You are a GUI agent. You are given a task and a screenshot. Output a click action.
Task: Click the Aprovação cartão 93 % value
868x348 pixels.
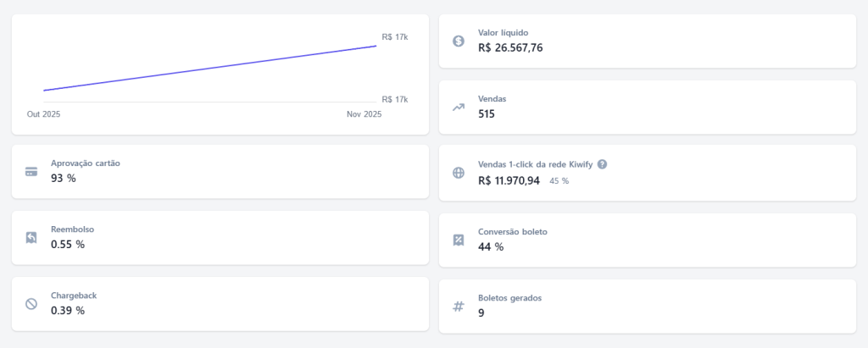64,179
